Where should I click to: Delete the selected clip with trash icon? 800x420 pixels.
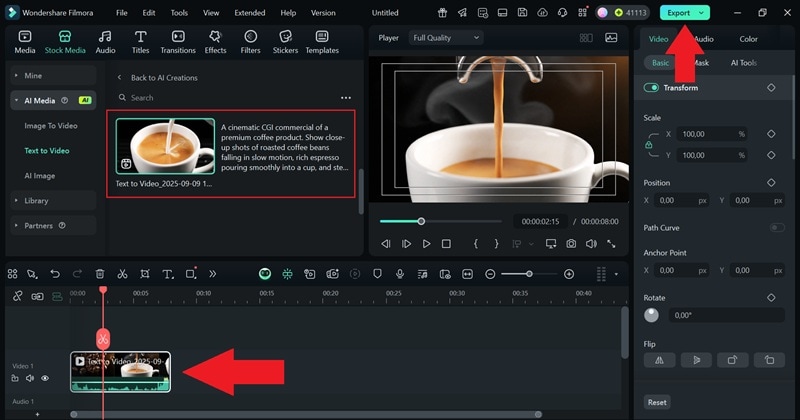(100, 274)
